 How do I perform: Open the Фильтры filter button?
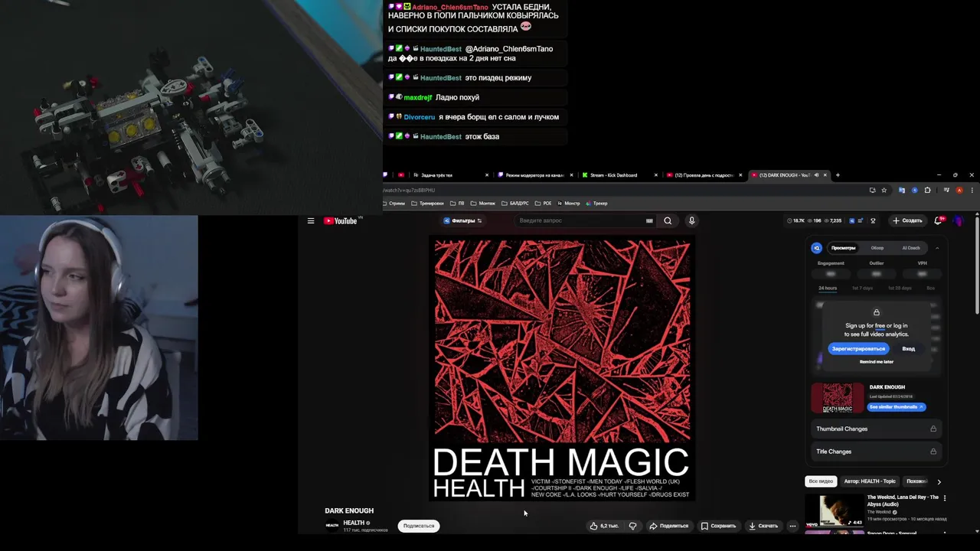[x=462, y=220]
